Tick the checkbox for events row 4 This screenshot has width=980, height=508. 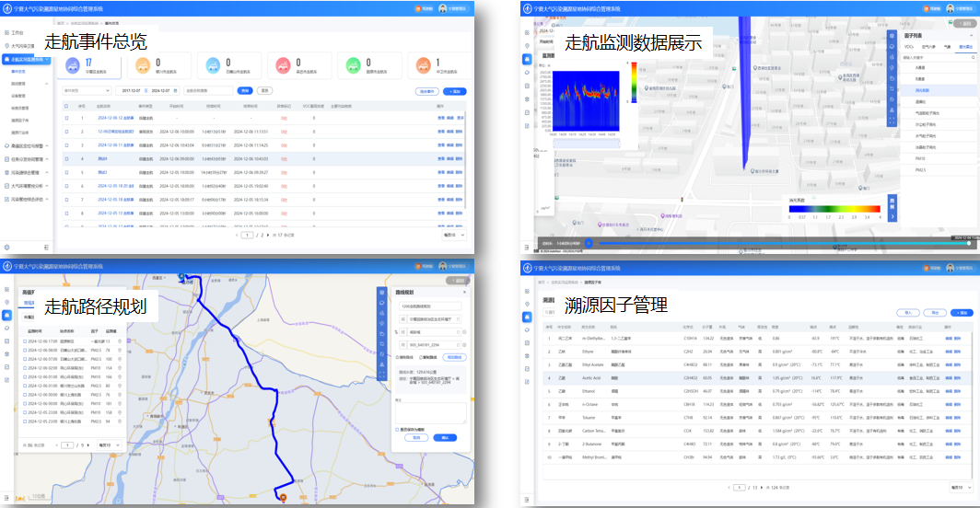click(66, 158)
